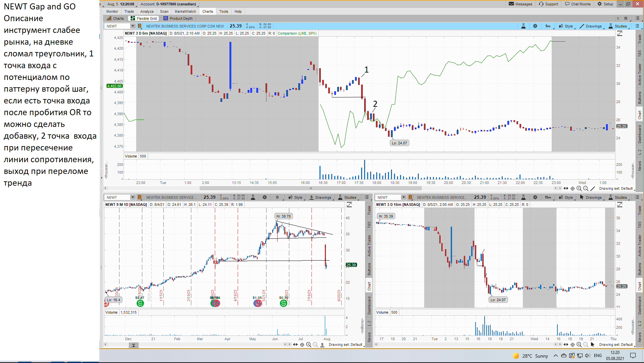Zoom in on the top chart
Screen dimensions: 644x363
click(579, 188)
